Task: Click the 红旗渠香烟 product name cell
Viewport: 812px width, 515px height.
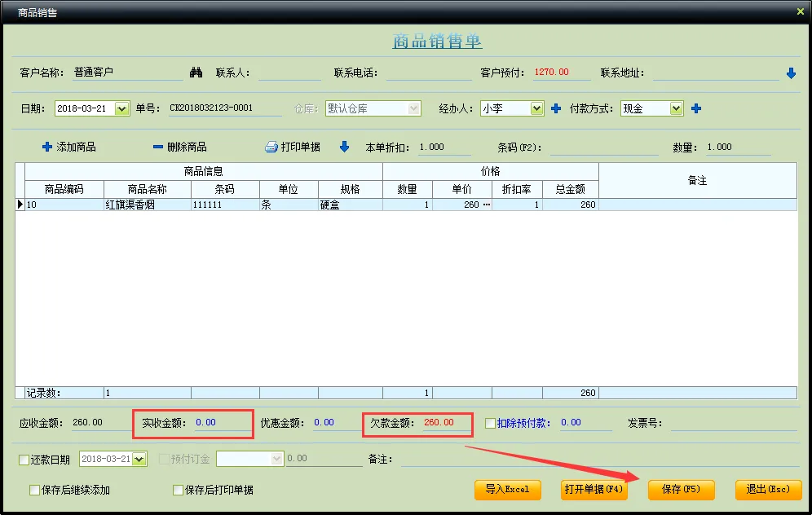Action: (148, 205)
